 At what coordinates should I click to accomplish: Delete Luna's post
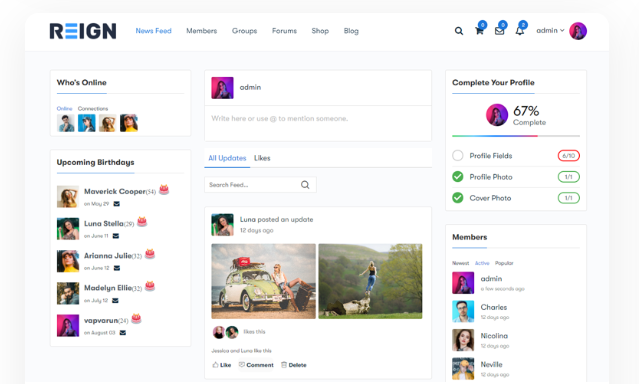pyautogui.click(x=293, y=365)
